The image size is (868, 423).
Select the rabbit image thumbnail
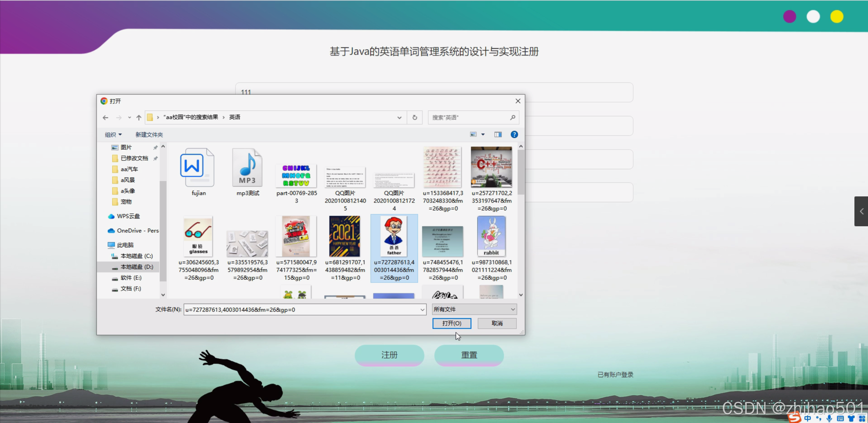coord(491,236)
